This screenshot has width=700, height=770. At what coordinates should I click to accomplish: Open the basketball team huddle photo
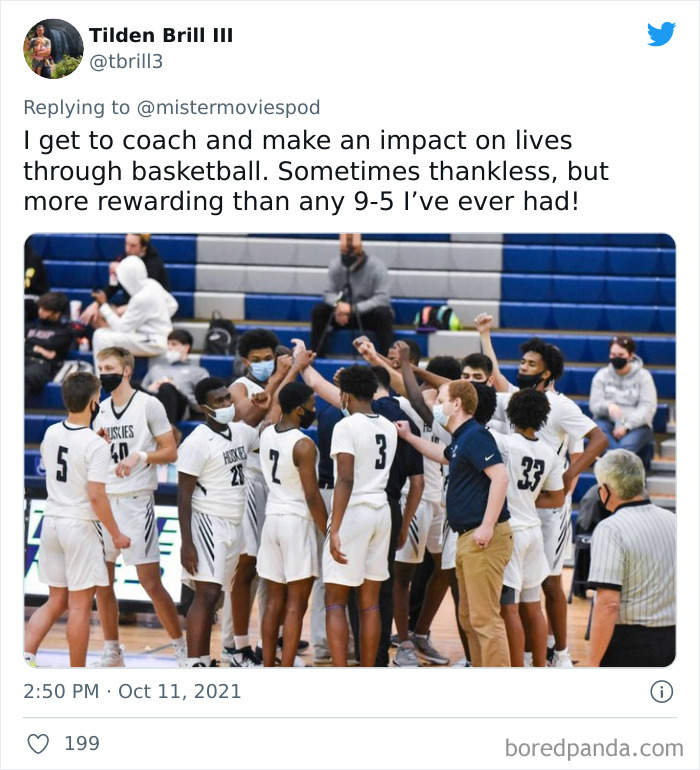tap(350, 450)
